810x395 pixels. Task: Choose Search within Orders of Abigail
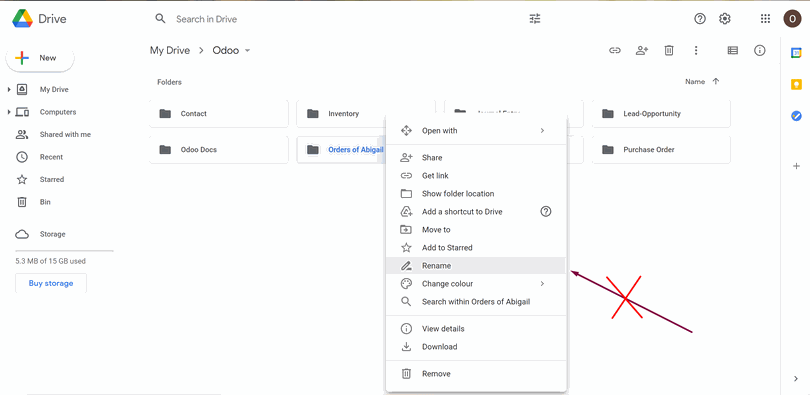point(476,302)
